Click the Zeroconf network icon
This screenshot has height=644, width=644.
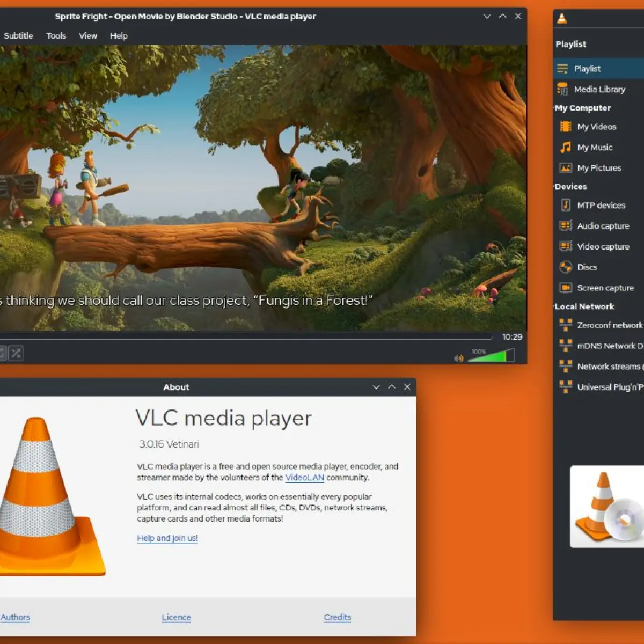coord(566,325)
